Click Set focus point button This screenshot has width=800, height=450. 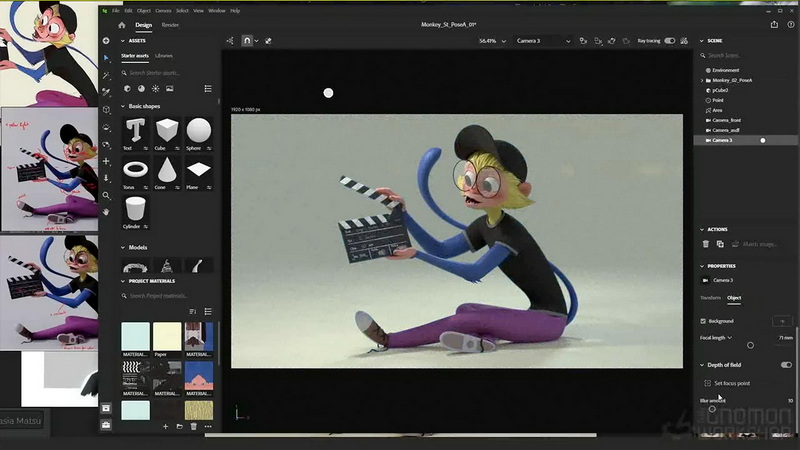tap(727, 383)
